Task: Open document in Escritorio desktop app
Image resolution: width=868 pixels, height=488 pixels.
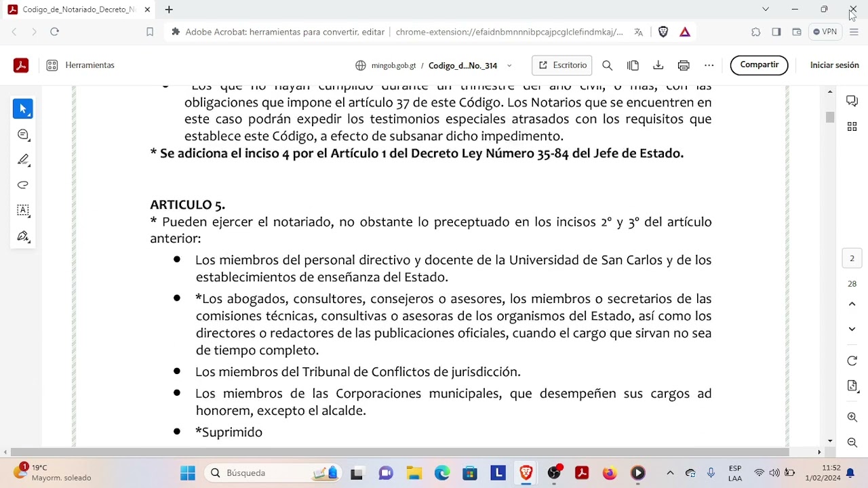Action: 562,66
